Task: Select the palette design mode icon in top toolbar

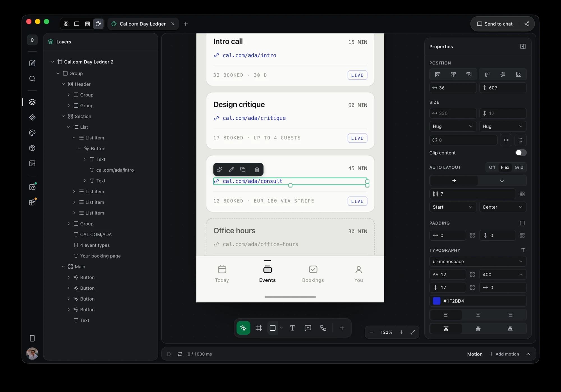Action: coord(98,24)
